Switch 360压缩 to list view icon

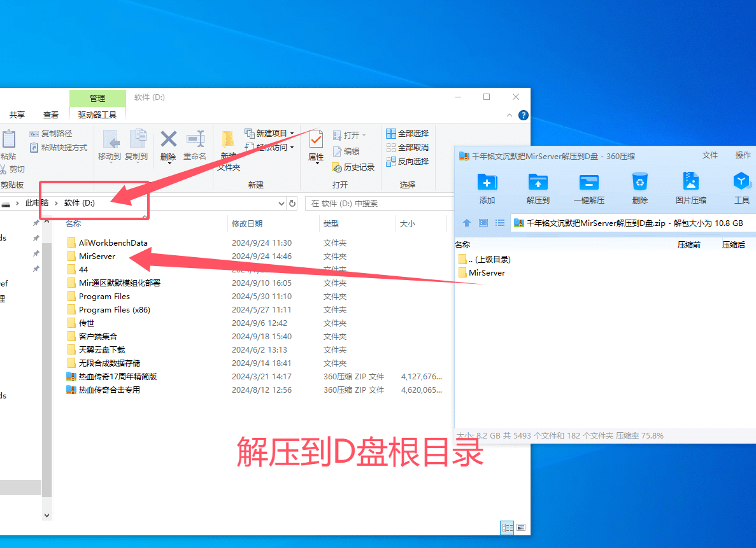point(500,223)
